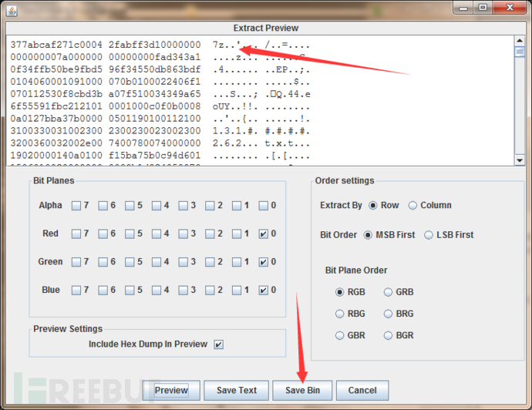Check Red bit plane 1

coord(237,234)
